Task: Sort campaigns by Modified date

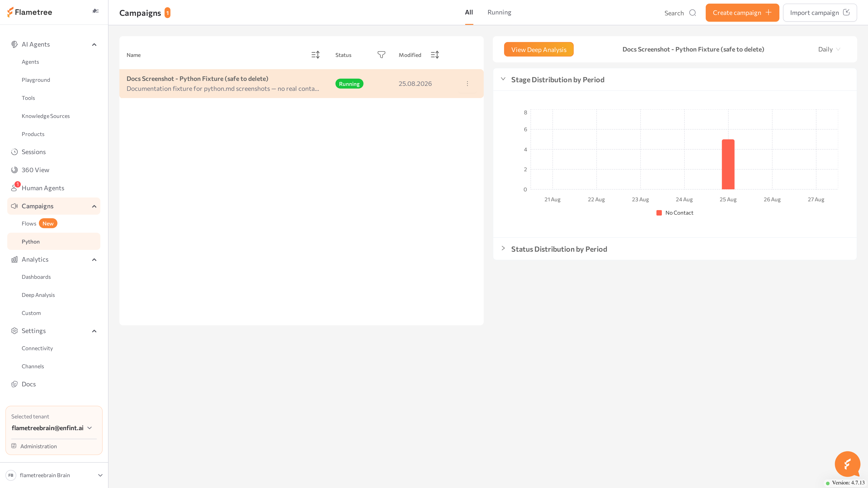Action: pos(435,54)
